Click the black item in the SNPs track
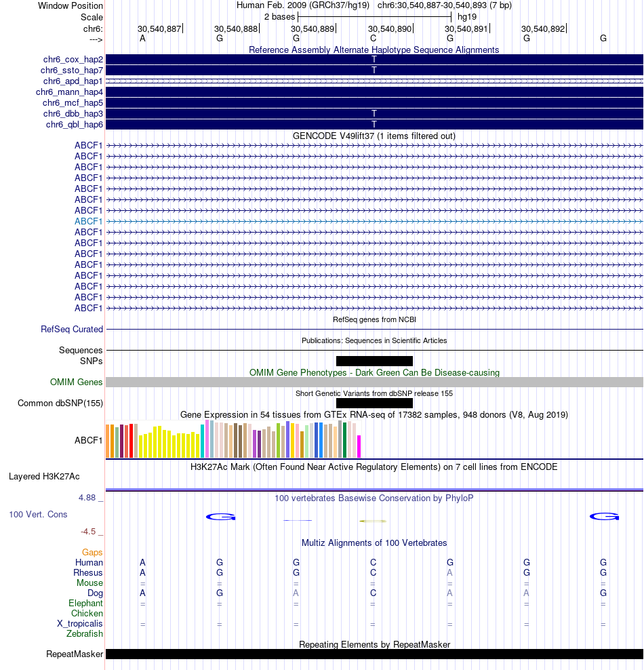Image resolution: width=644 pixels, height=670 pixels. tap(374, 361)
